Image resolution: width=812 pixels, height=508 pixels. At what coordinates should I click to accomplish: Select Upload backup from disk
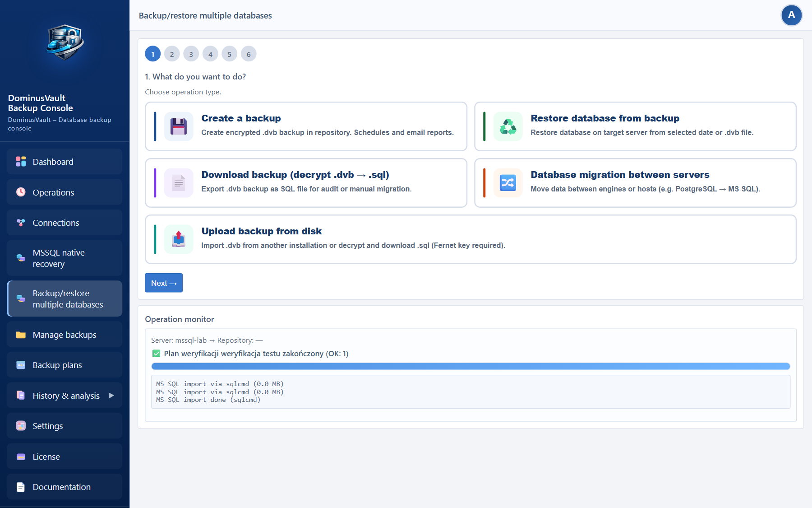point(471,239)
